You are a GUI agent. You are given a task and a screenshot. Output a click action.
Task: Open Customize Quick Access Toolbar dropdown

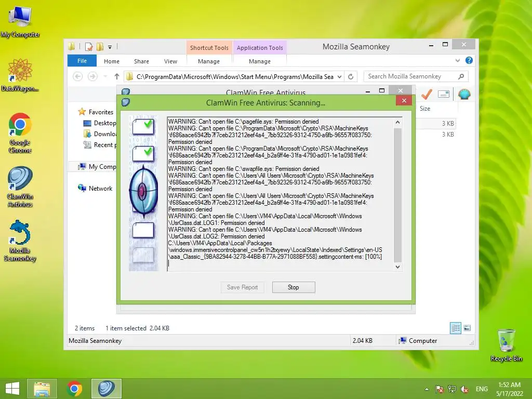click(x=110, y=47)
